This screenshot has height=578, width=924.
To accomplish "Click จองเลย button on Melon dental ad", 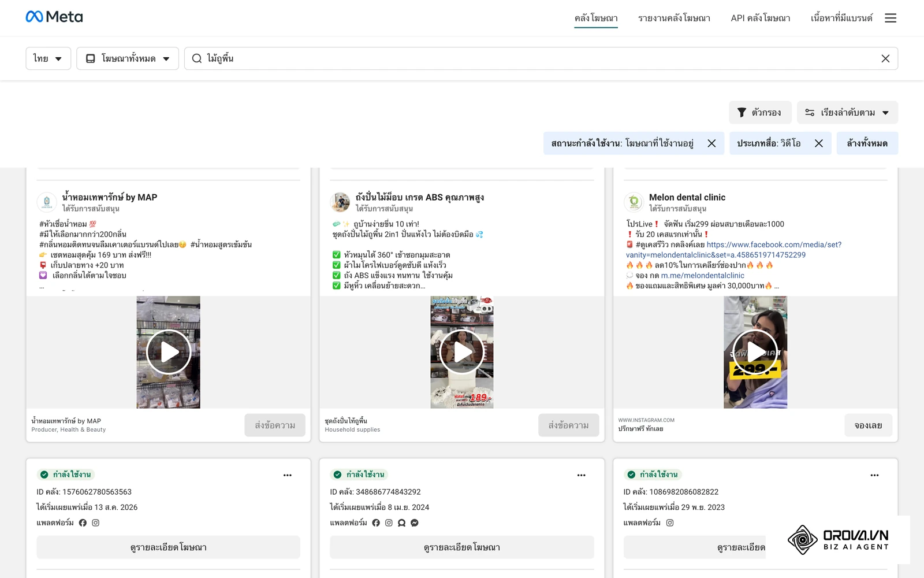I will 868,425.
